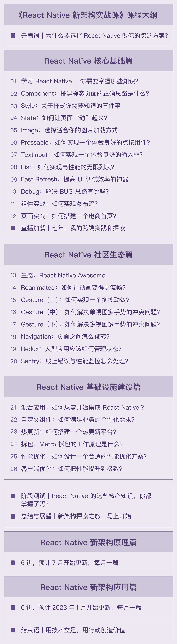Viewport: 177px width, 644px height.
Task: Open lesson 26 客户端优化
Action: coord(71,468)
